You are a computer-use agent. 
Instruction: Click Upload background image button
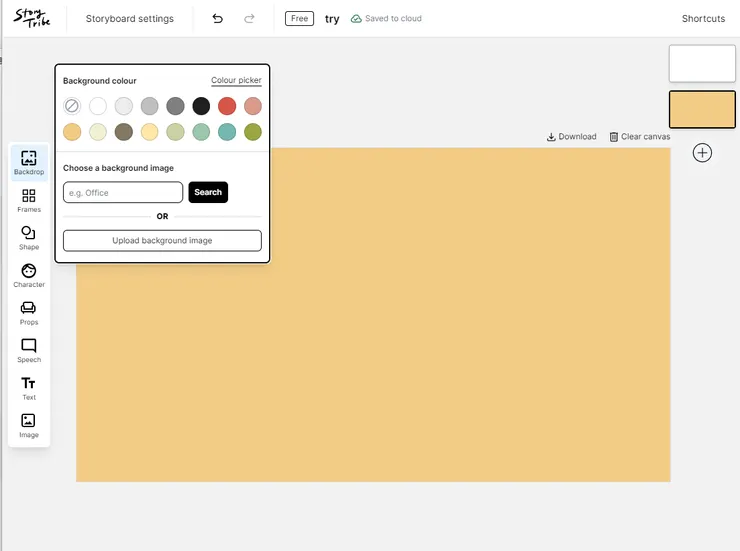(162, 241)
